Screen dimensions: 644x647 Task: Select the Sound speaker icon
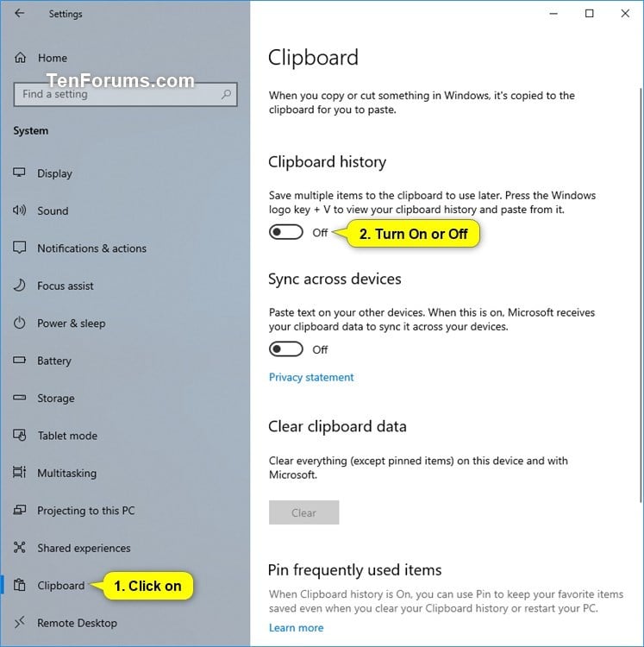tap(19, 210)
